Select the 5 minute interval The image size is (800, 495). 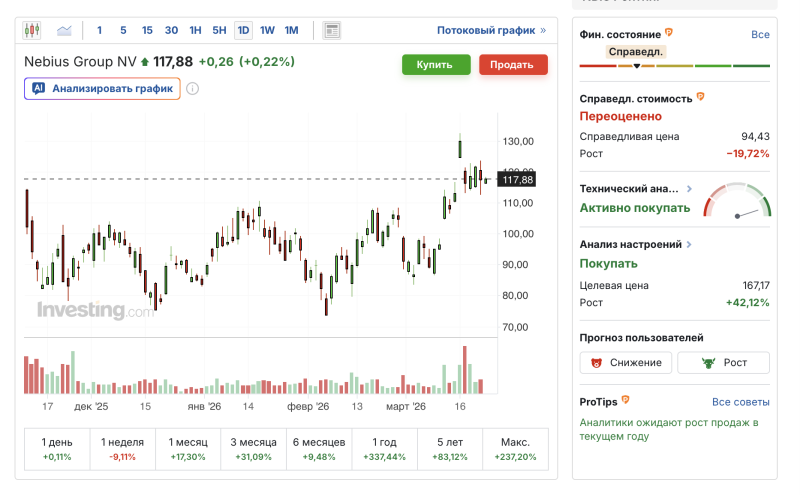(x=123, y=31)
